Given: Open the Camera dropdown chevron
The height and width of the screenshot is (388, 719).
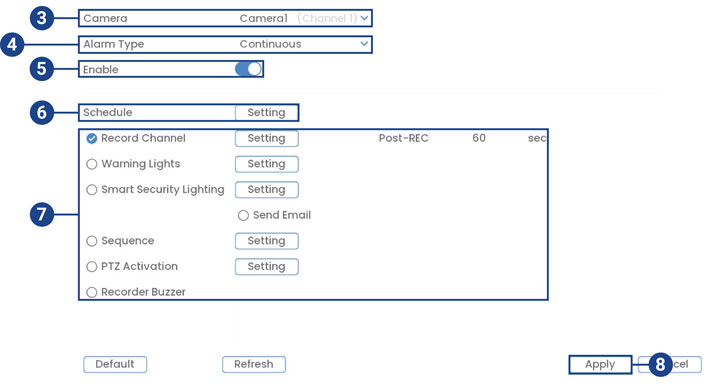Looking at the screenshot, I should point(364,18).
